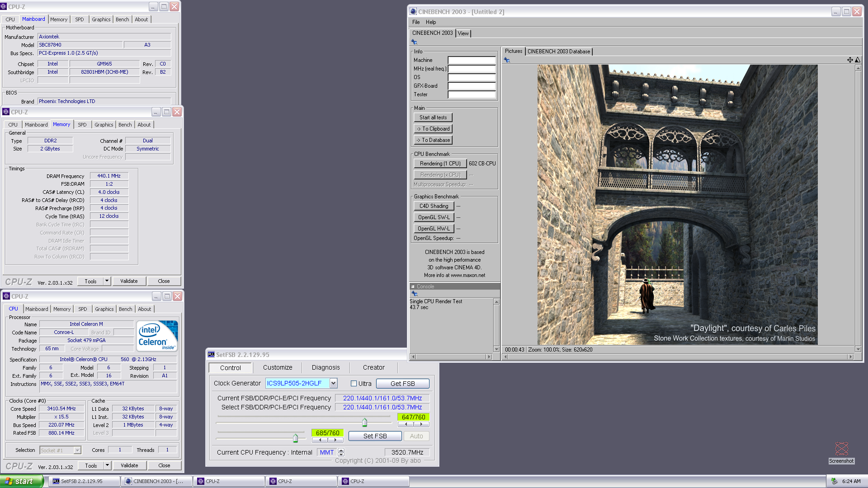Image resolution: width=868 pixels, height=488 pixels.
Task: Click the -> To Database button
Action: [x=433, y=140]
